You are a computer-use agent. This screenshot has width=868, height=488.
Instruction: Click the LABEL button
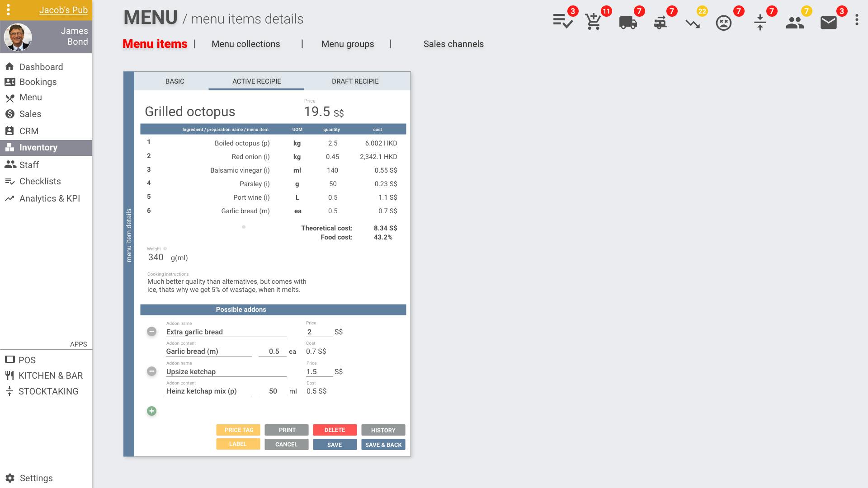[238, 444]
